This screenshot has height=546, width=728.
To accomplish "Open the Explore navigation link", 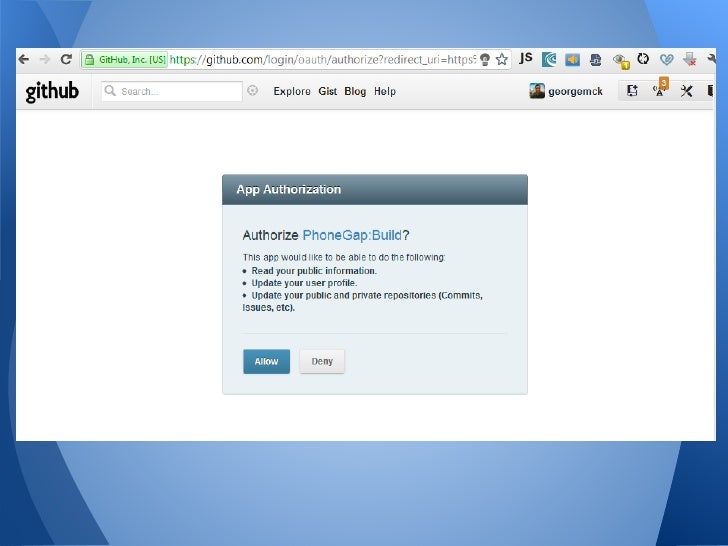I will tap(292, 91).
